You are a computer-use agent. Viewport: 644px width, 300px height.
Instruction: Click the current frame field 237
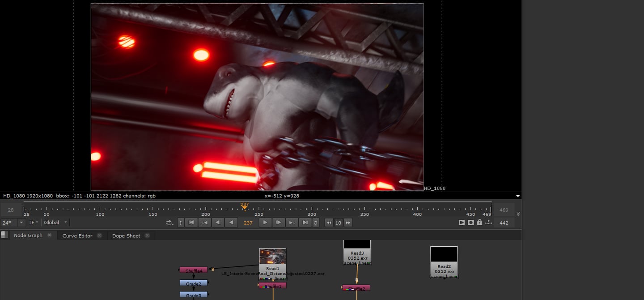pos(248,223)
